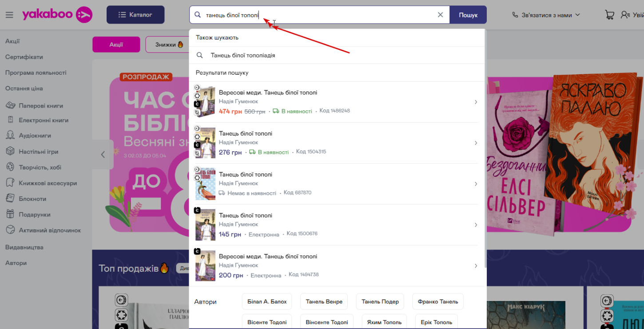Viewport: 644px width, 329px height.
Task: Open thumbnail of book code 1500676
Action: tap(205, 225)
